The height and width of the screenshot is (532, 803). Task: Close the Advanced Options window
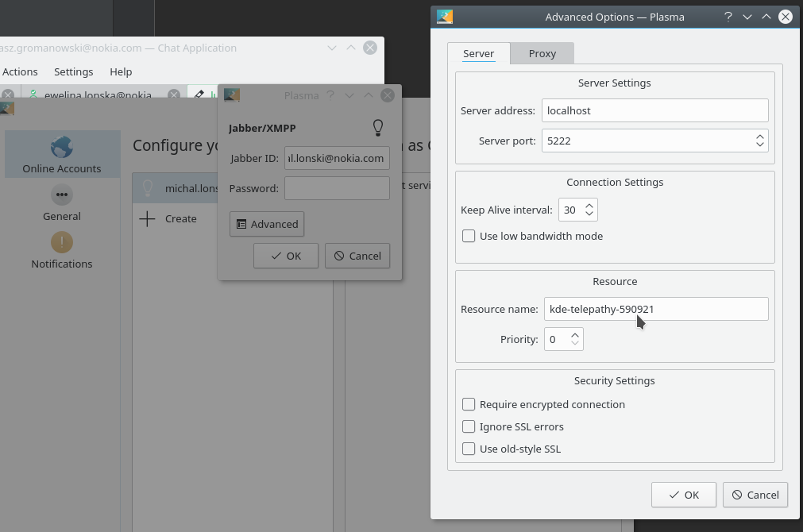(x=786, y=17)
